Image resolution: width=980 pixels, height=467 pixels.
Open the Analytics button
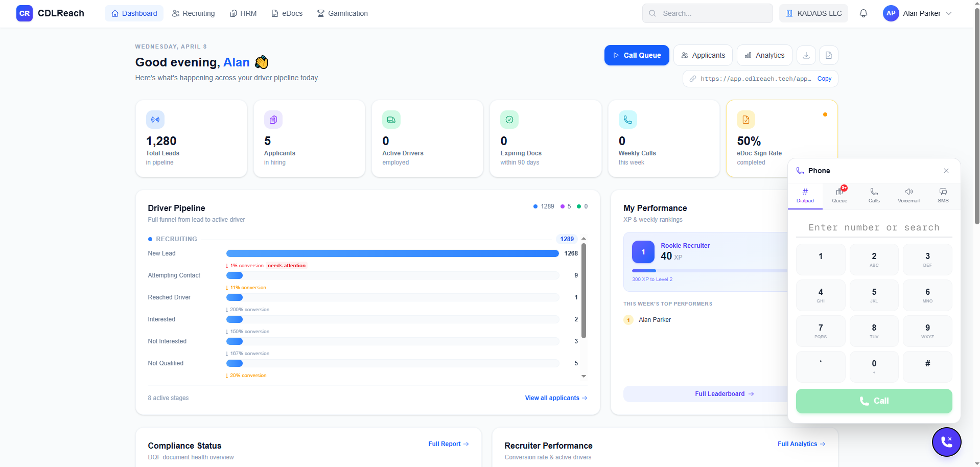[764, 55]
